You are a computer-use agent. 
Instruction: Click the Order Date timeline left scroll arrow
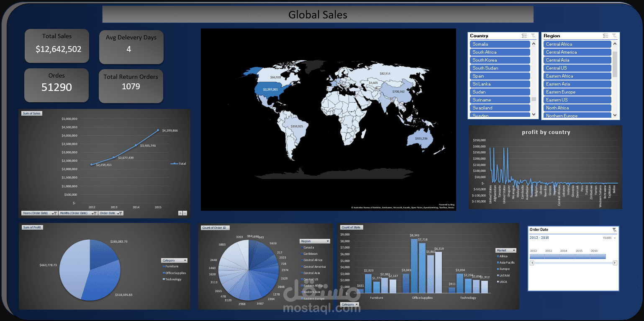click(x=532, y=263)
